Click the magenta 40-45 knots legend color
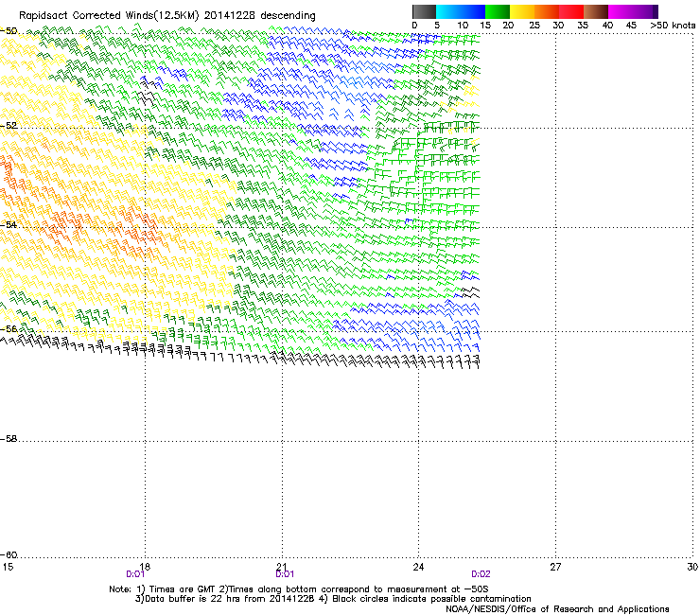 621,11
